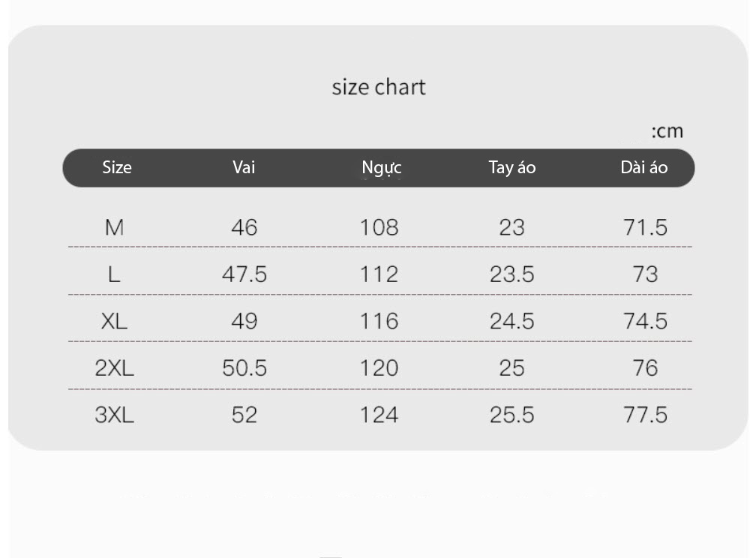Click the XL size row label

point(114,321)
